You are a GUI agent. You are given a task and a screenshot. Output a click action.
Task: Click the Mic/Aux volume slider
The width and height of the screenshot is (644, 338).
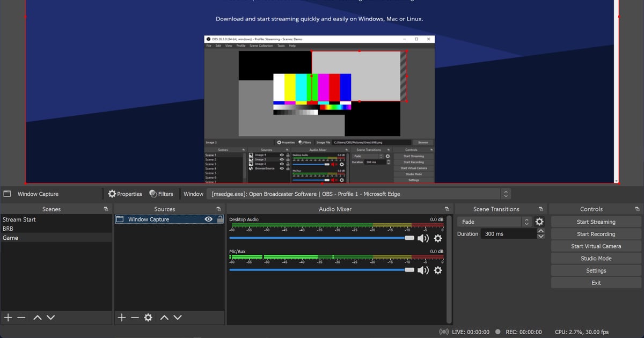321,269
